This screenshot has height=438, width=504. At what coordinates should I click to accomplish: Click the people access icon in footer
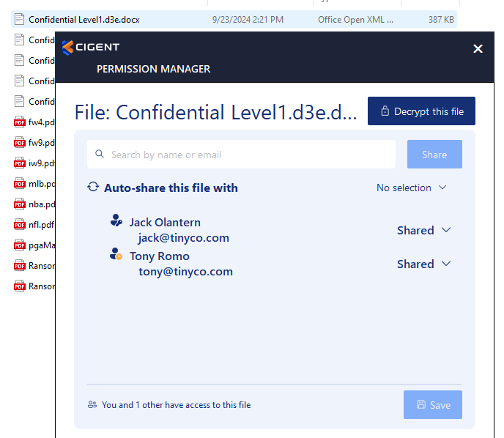coord(92,404)
